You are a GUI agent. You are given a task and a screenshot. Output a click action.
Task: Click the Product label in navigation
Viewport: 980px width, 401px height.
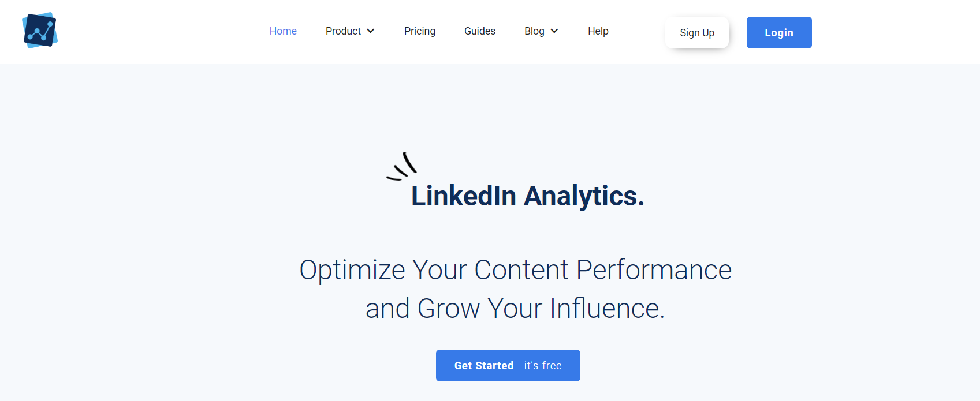[343, 31]
